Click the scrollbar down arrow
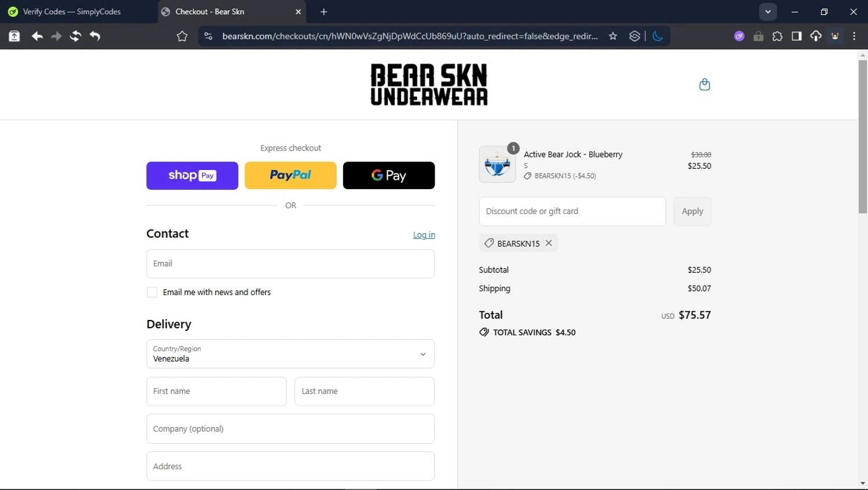This screenshot has height=490, width=868. point(862,484)
